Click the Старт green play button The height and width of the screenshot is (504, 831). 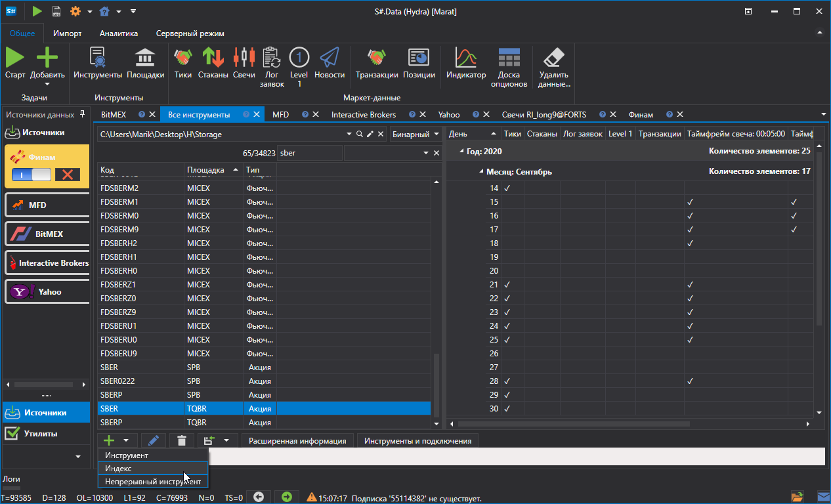point(15,57)
